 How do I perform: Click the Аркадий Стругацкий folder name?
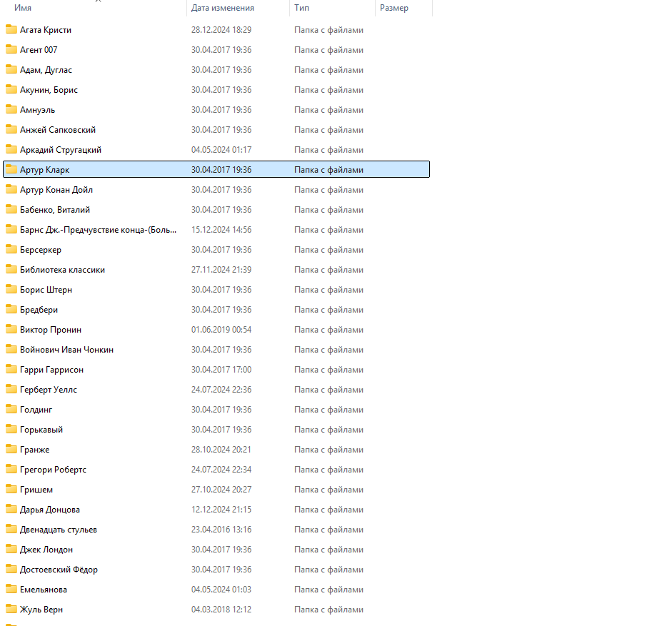click(x=61, y=149)
